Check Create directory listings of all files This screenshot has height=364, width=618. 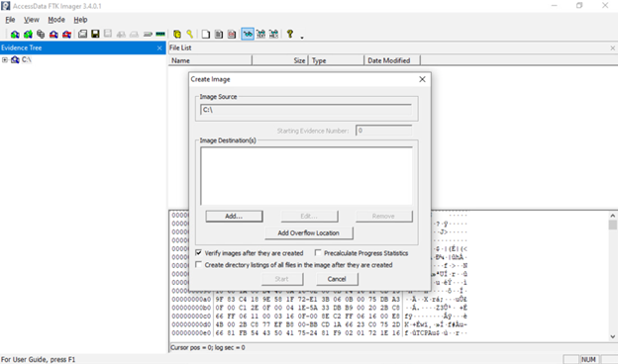[x=199, y=264]
